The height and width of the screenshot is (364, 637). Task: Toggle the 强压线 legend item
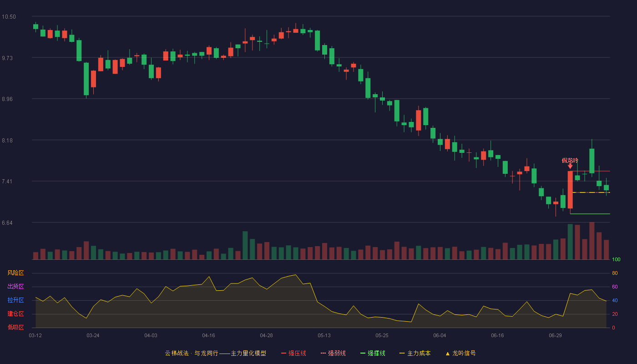tap(293, 353)
